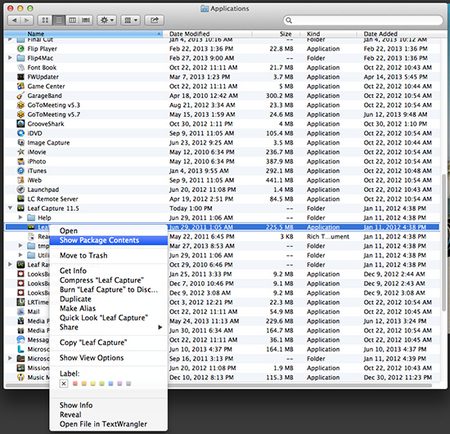Remove label with the X swatch
This screenshot has width=450, height=434.
[x=64, y=384]
